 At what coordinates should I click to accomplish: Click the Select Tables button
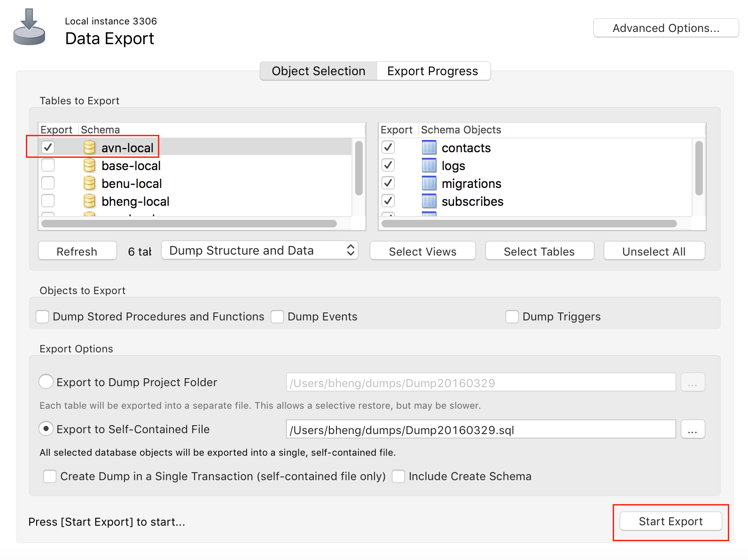539,251
